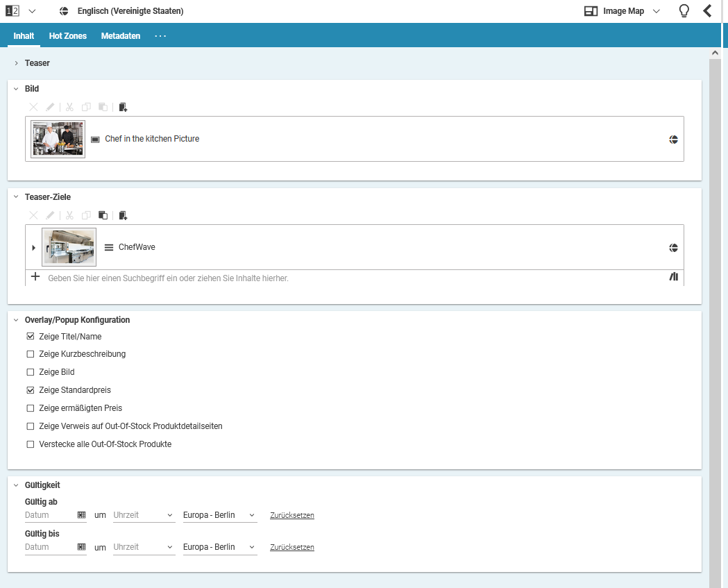Image resolution: width=728 pixels, height=588 pixels.
Task: Click the paste icon in Teaser-Ziele toolbar
Action: (103, 215)
